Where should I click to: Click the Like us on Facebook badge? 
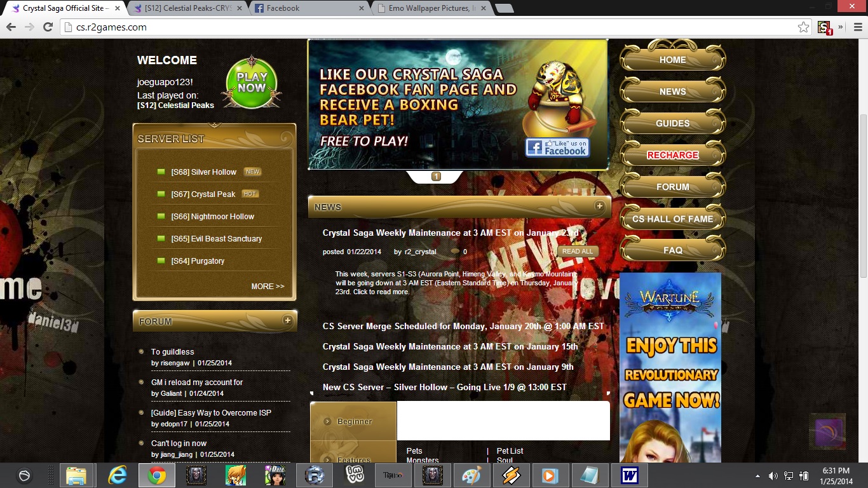click(557, 147)
